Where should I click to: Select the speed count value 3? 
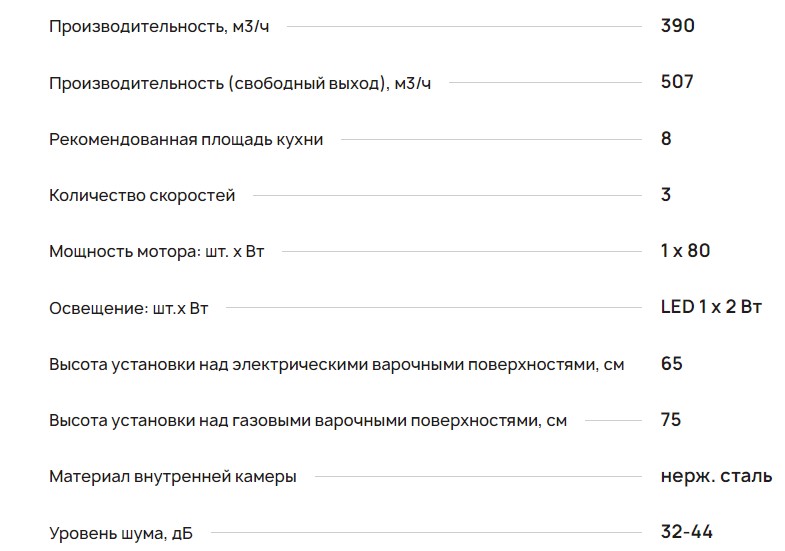click(666, 194)
